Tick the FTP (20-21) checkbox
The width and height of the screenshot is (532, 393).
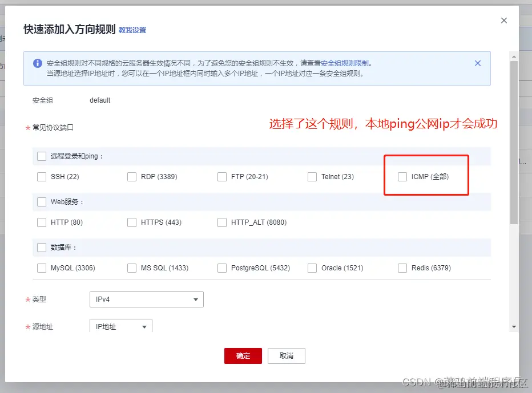tap(222, 177)
